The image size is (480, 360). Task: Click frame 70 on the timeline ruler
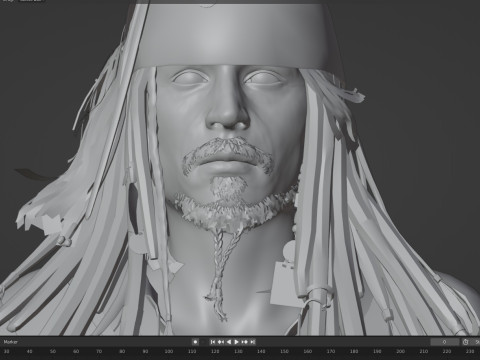99,351
